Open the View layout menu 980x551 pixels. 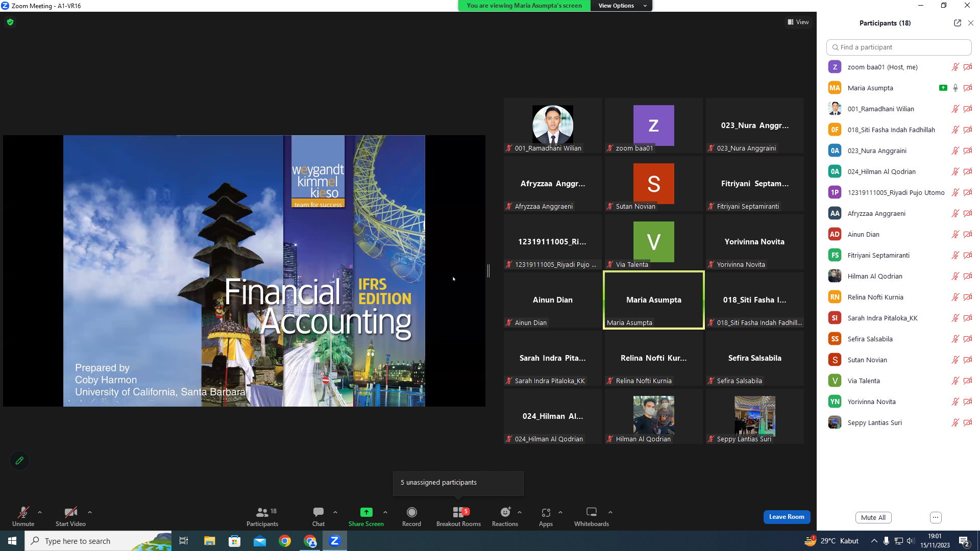[x=798, y=22]
